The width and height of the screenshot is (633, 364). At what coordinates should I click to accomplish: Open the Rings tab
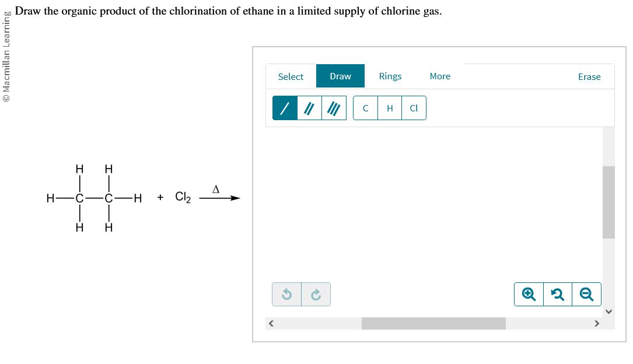pos(390,76)
